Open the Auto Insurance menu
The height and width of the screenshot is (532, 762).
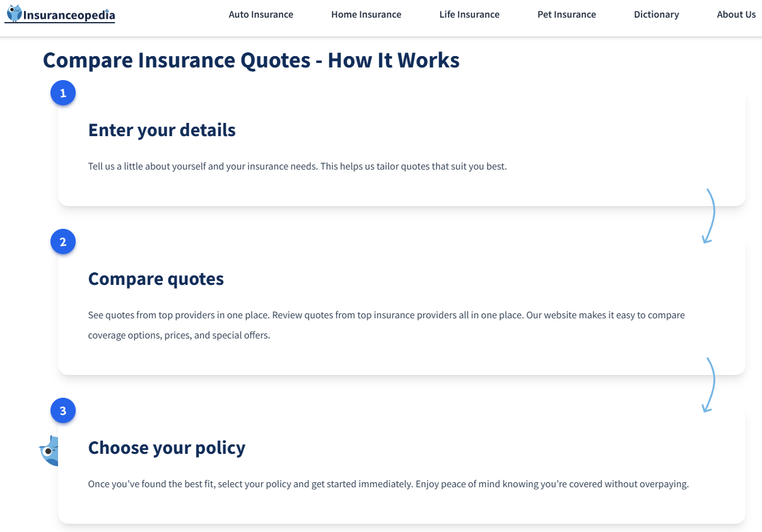pyautogui.click(x=261, y=14)
